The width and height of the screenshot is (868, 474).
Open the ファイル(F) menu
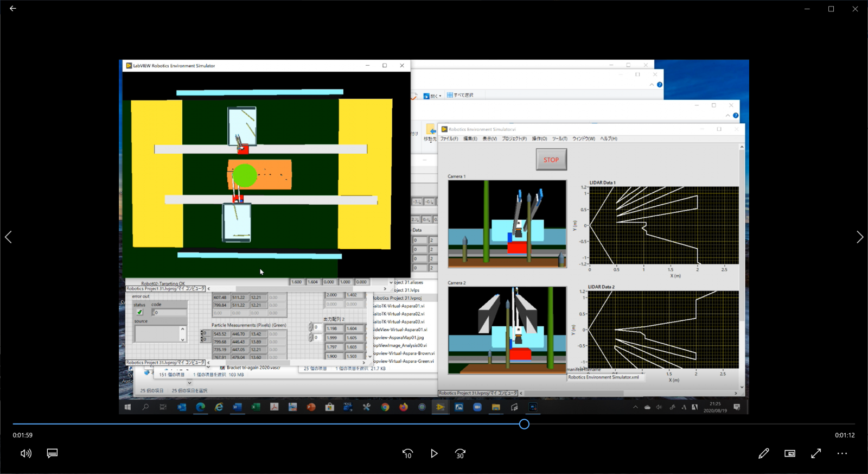pos(449,139)
